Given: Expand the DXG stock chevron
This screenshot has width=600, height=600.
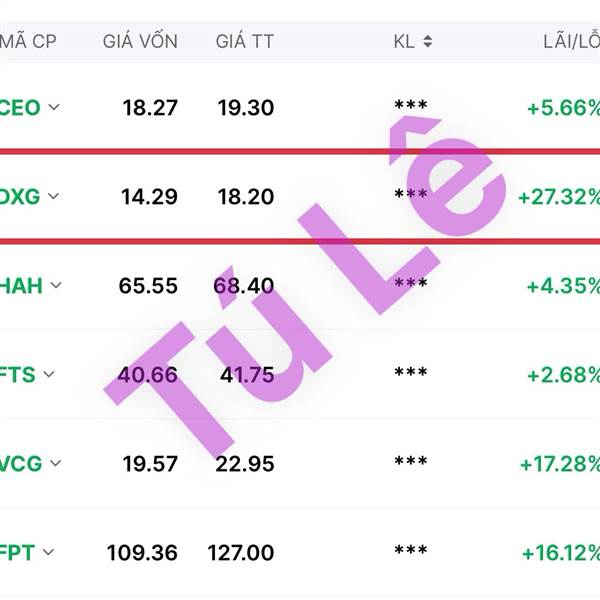Looking at the screenshot, I should pyautogui.click(x=54, y=196).
